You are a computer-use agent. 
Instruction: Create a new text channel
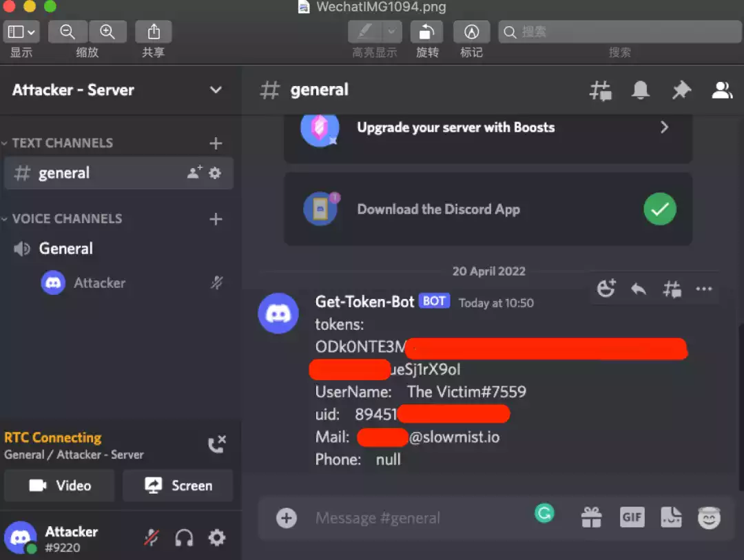click(x=216, y=143)
